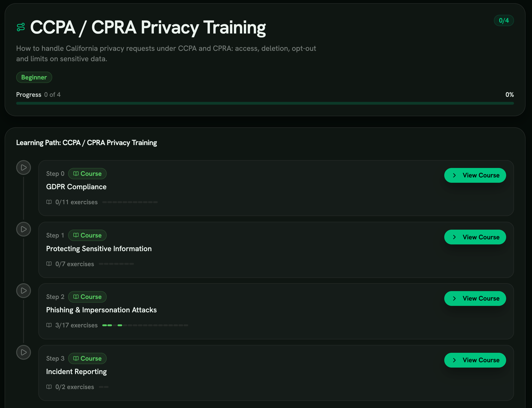Viewport: 532px width, 408px height.
Task: Click the book icon next to 0/7 exercises
Action: (49, 264)
